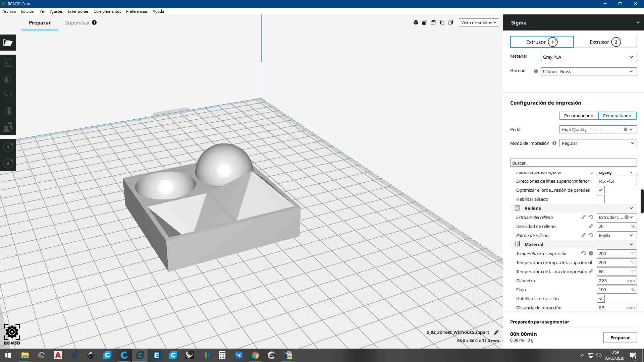Open the Complementos menu

coord(107,11)
